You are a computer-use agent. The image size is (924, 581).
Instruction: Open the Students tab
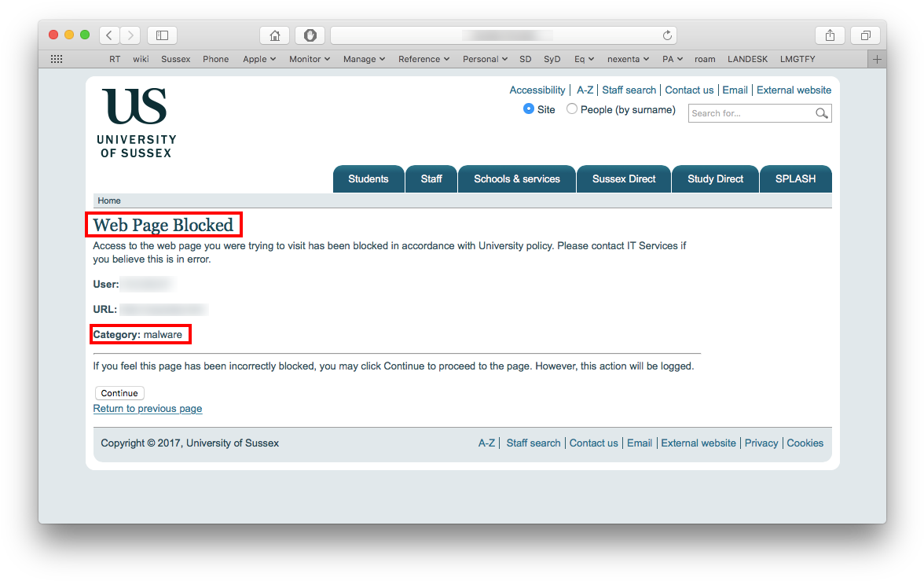tap(368, 179)
